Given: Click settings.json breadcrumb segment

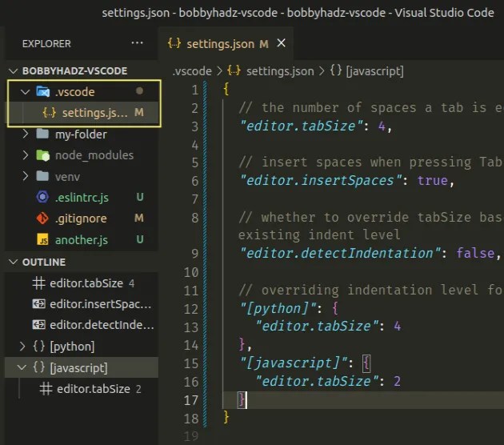Looking at the screenshot, I should pos(280,71).
